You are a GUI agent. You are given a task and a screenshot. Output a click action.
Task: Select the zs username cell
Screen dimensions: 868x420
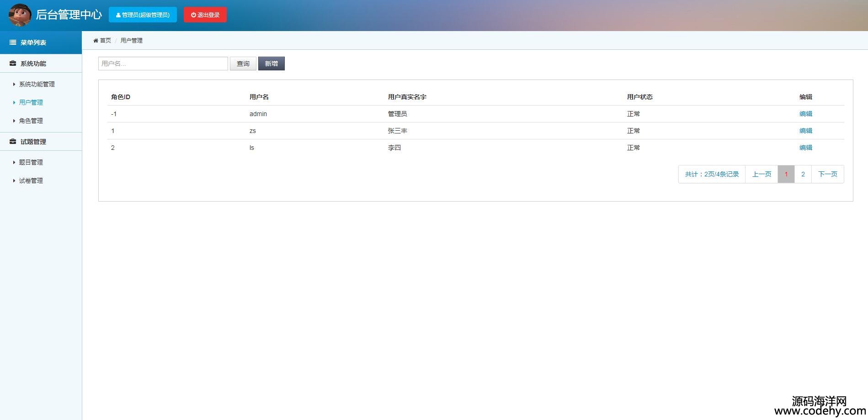pyautogui.click(x=253, y=131)
